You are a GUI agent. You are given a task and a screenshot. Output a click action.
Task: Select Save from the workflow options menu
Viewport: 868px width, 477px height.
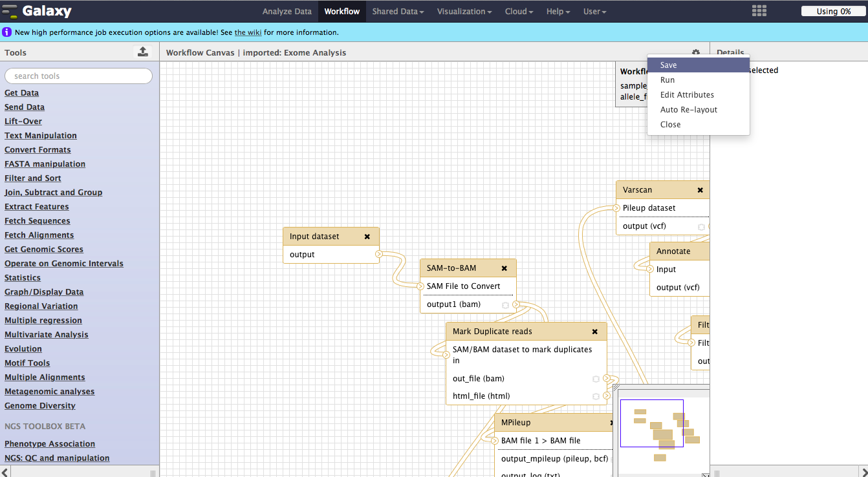click(x=669, y=65)
